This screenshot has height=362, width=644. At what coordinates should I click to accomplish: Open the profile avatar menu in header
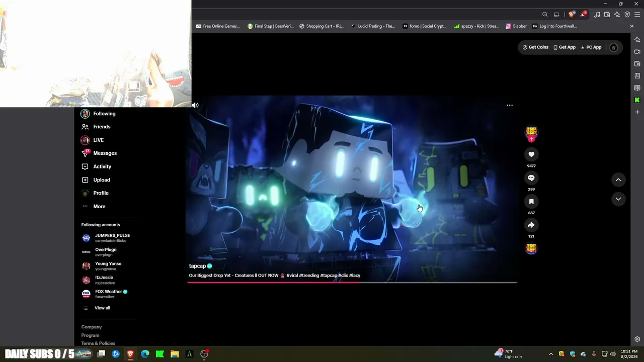[x=613, y=48]
